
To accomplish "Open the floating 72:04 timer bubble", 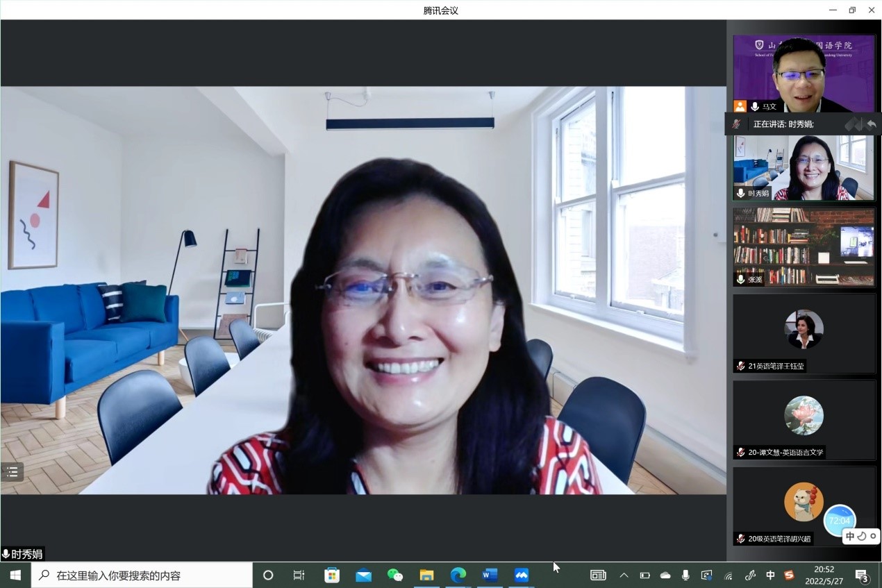I will [839, 520].
